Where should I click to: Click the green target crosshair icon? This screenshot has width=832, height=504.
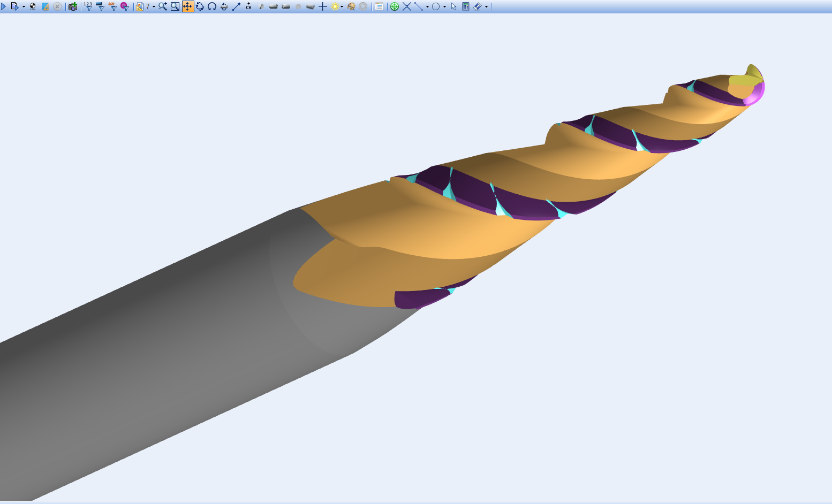(x=395, y=6)
